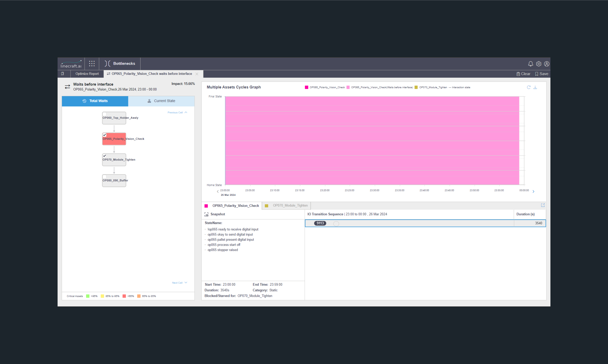The image size is (608, 364).
Task: Click the green >95% critical assets swatch
Action: (x=88, y=296)
